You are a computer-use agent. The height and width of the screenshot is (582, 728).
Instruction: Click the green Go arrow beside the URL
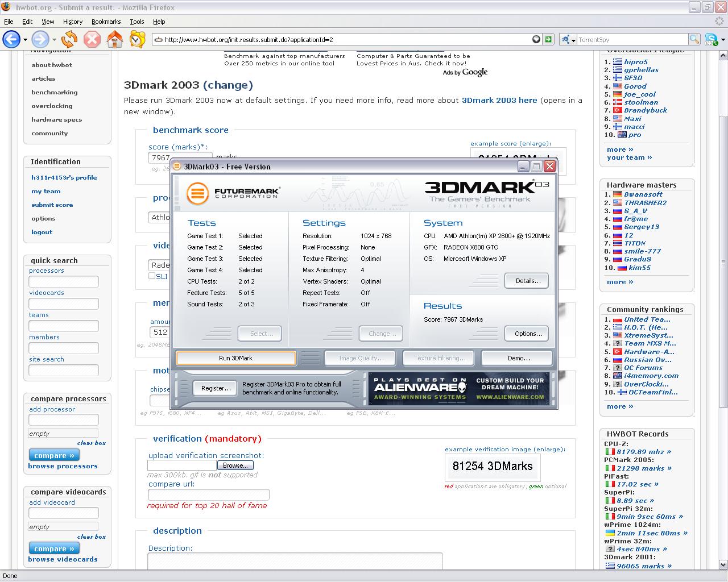[x=548, y=39]
